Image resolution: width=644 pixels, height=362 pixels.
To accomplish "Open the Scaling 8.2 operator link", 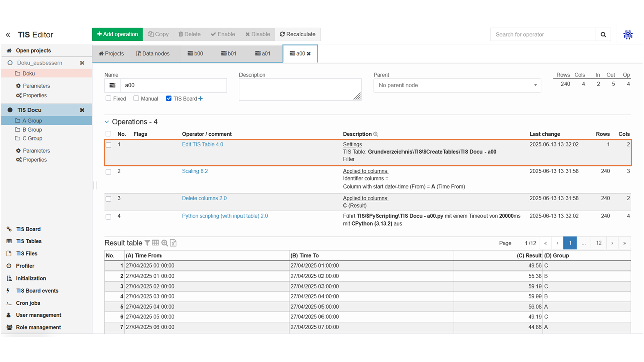I will pos(195,171).
